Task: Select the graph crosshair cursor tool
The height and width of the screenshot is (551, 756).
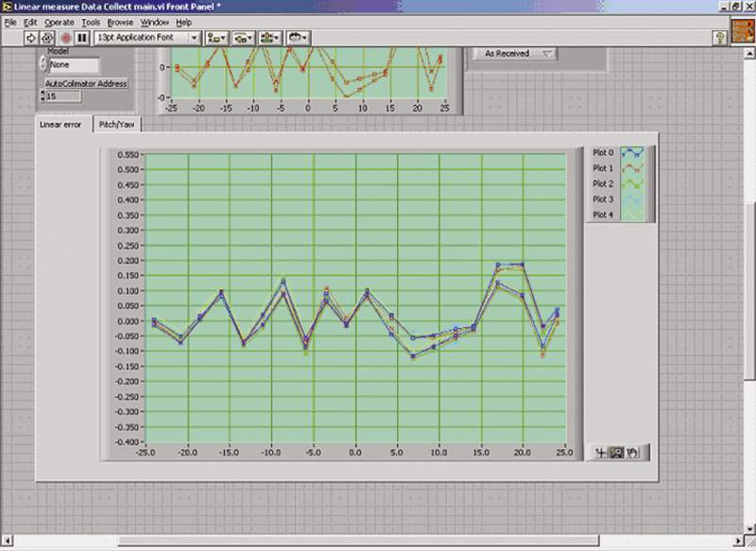Action: tap(599, 453)
